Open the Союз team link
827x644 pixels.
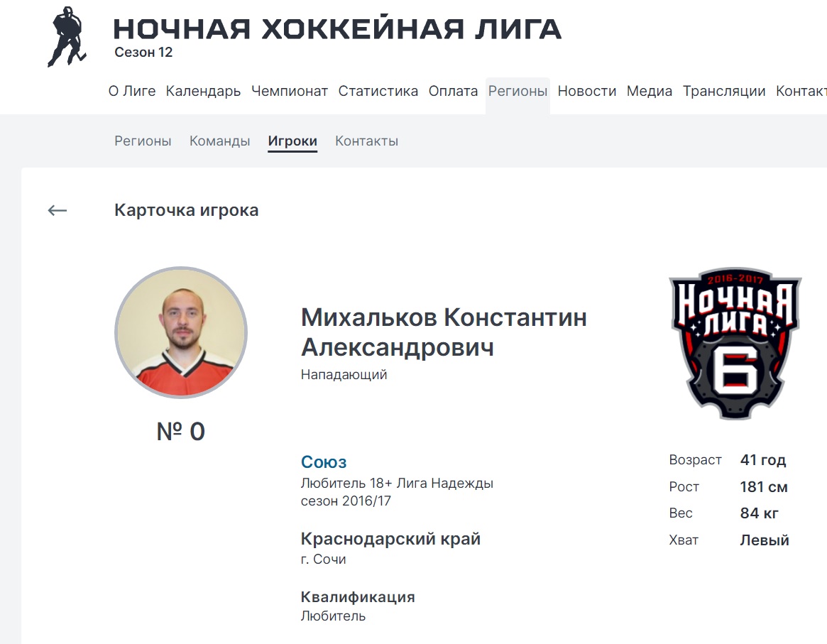click(x=324, y=462)
